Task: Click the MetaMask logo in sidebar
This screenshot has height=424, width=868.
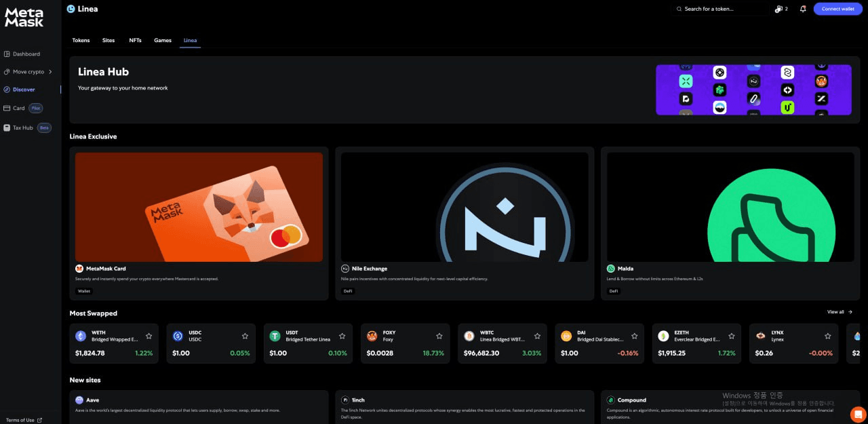Action: [24, 17]
